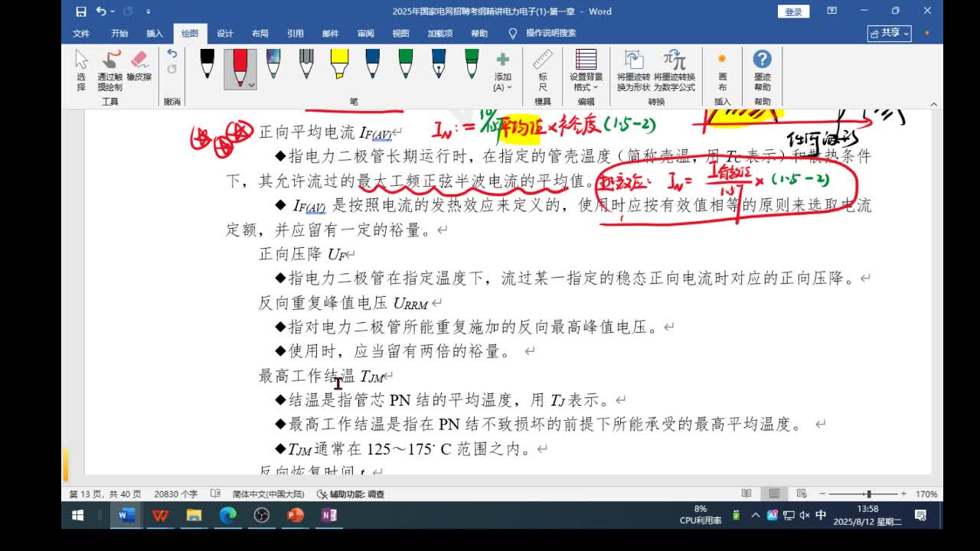Adjust the zoom slider handle
Viewport: 980px width, 551px height.
click(x=868, y=494)
